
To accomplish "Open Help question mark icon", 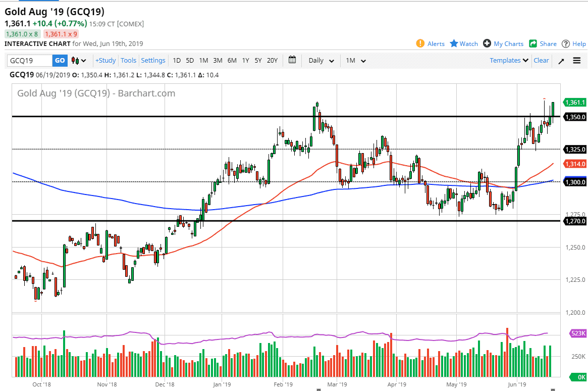I will (566, 43).
